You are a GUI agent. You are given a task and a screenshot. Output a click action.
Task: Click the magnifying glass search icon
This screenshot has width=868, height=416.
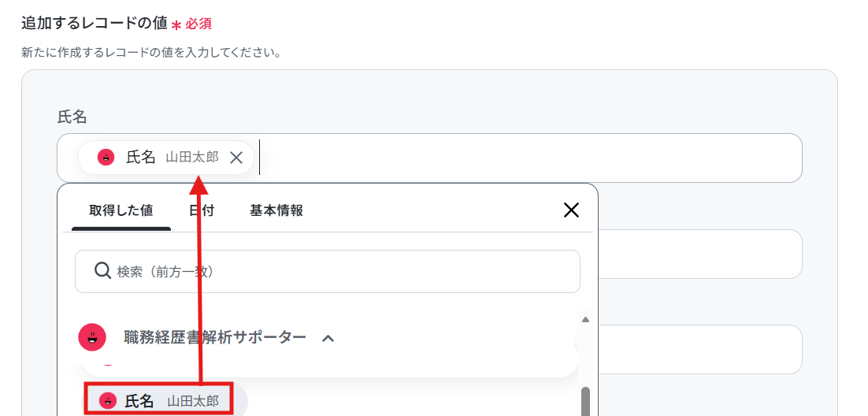click(x=103, y=271)
